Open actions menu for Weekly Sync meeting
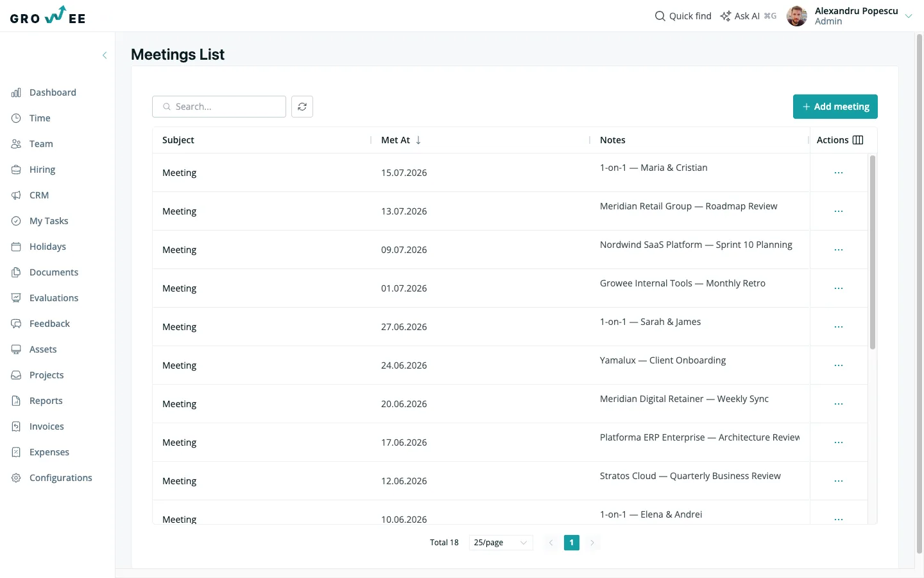Screen dimensions: 924x578 tap(839, 404)
